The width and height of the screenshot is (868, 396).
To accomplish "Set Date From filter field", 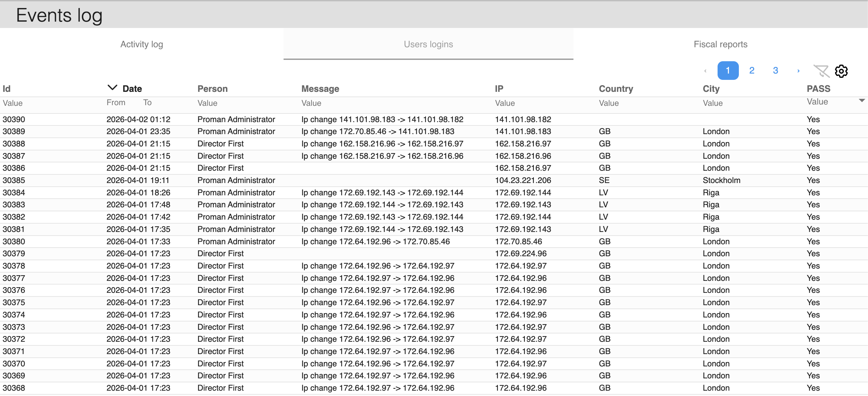I will 116,102.
